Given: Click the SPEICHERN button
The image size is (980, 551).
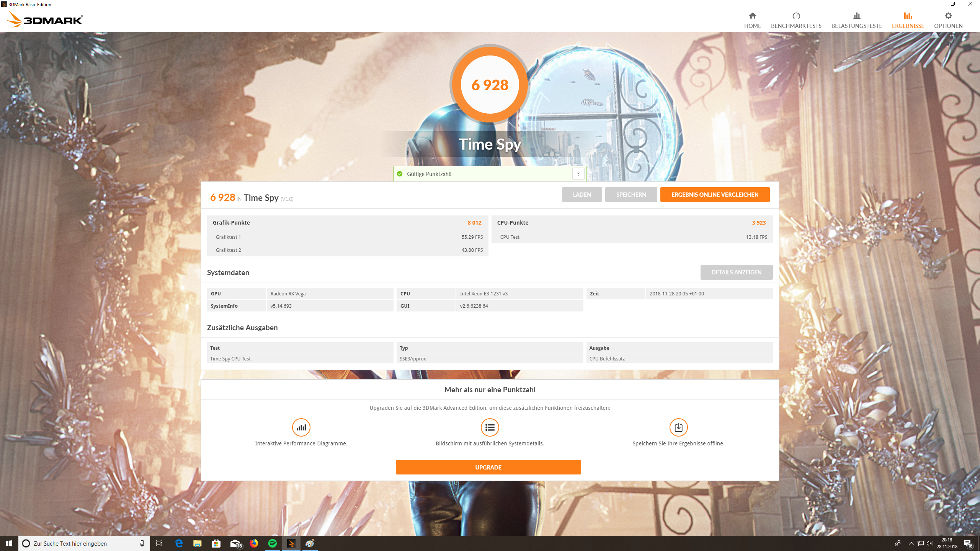Looking at the screenshot, I should [x=631, y=194].
